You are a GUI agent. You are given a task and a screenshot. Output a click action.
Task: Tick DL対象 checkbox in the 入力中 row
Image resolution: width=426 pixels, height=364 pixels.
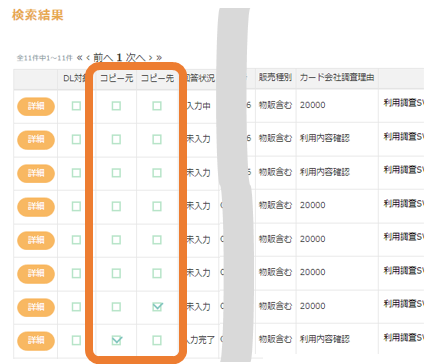tap(76, 106)
